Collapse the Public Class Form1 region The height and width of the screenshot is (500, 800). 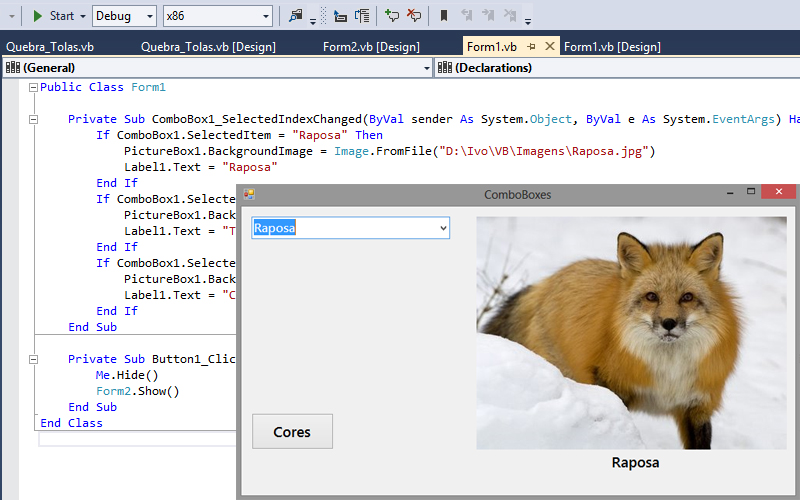[33, 87]
